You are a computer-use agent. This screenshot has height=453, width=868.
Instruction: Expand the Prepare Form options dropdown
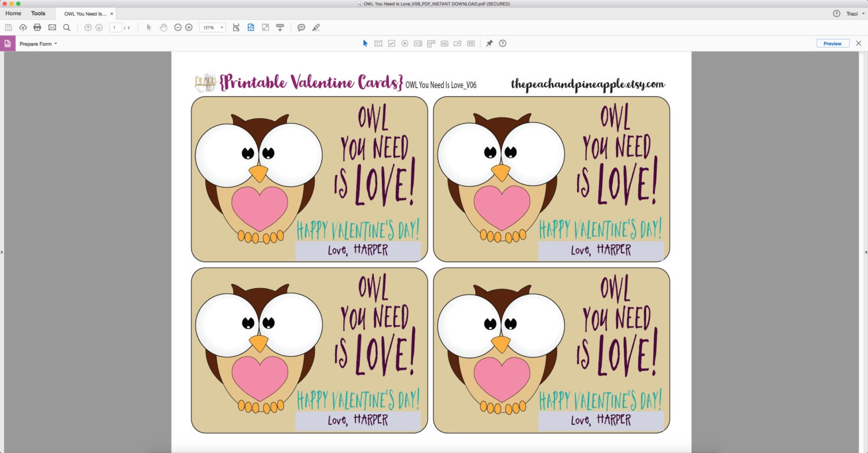click(x=55, y=43)
